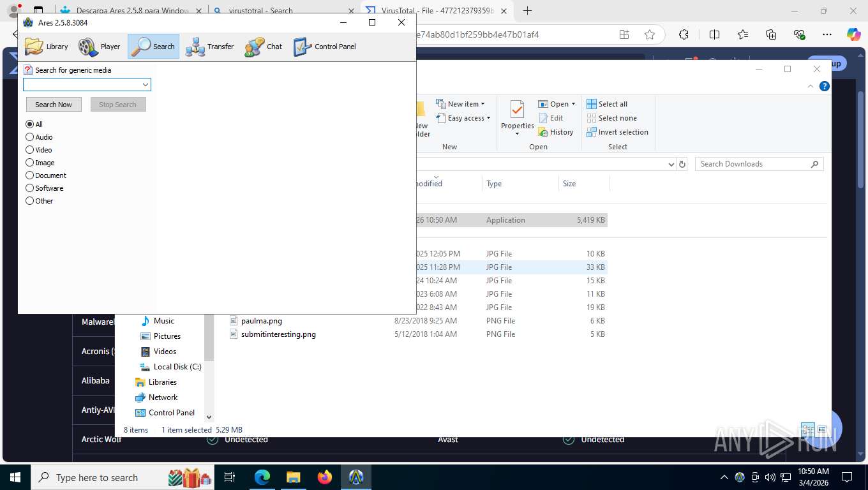This screenshot has height=490, width=868.
Task: Click the taskbar search box
Action: click(121, 477)
